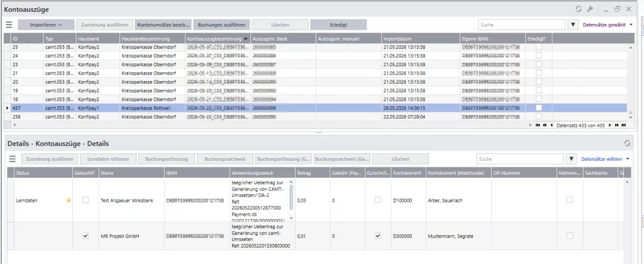Click the Erledigt button
Viewport: 644px width, 264px height.
pos(338,25)
